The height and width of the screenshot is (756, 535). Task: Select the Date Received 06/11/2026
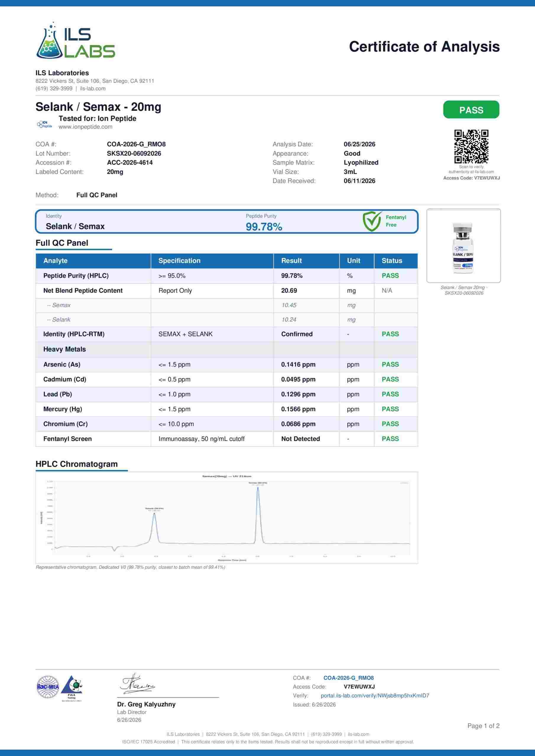tap(359, 181)
